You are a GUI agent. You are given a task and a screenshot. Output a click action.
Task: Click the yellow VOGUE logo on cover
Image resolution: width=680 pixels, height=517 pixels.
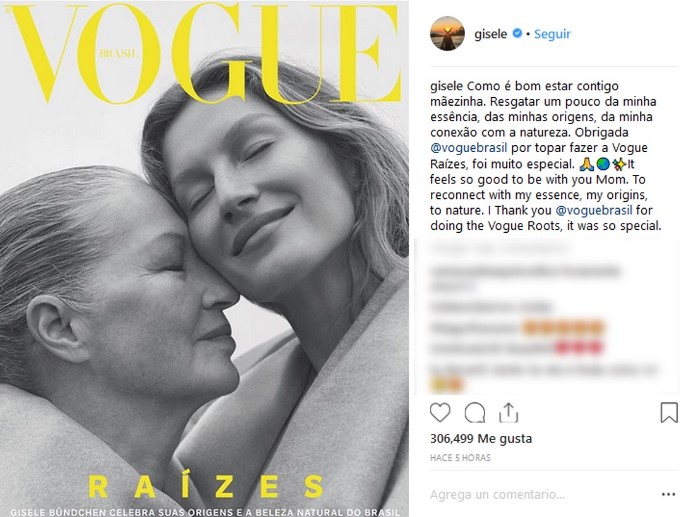(206, 53)
